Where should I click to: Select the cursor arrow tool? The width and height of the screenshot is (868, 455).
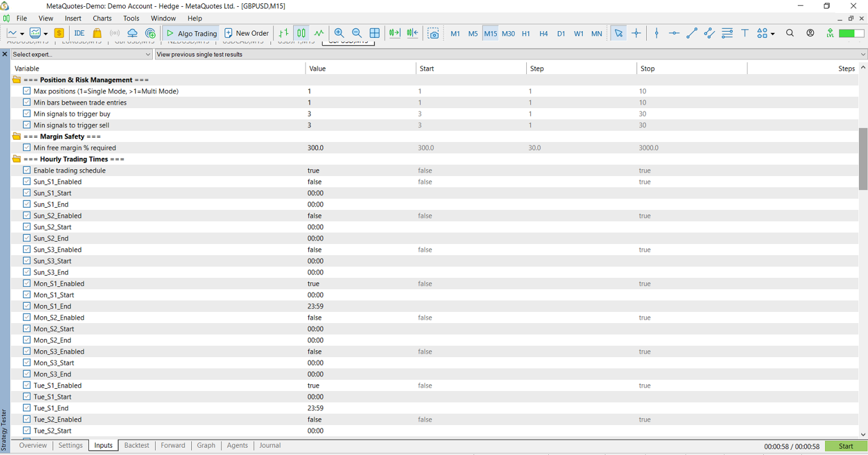(x=618, y=33)
